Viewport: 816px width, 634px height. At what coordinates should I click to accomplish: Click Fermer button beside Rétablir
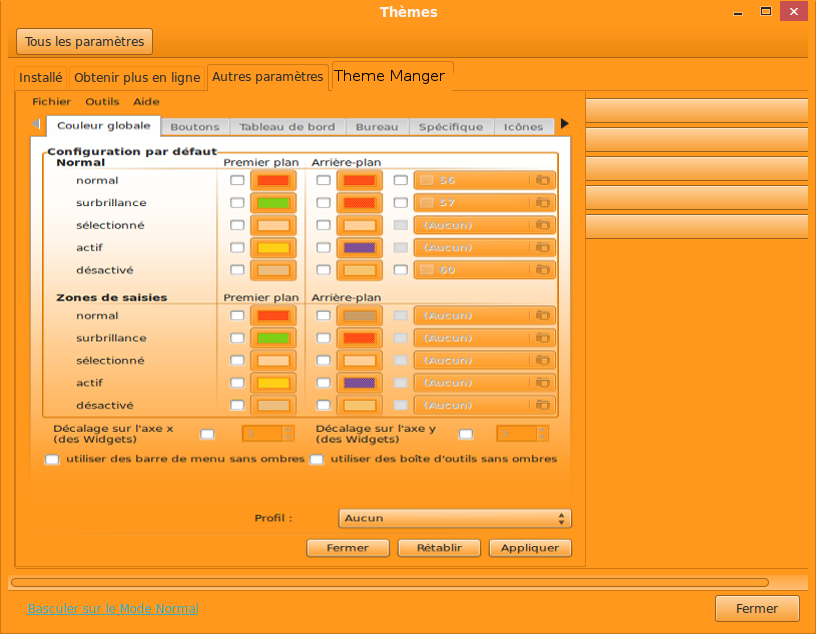(348, 548)
